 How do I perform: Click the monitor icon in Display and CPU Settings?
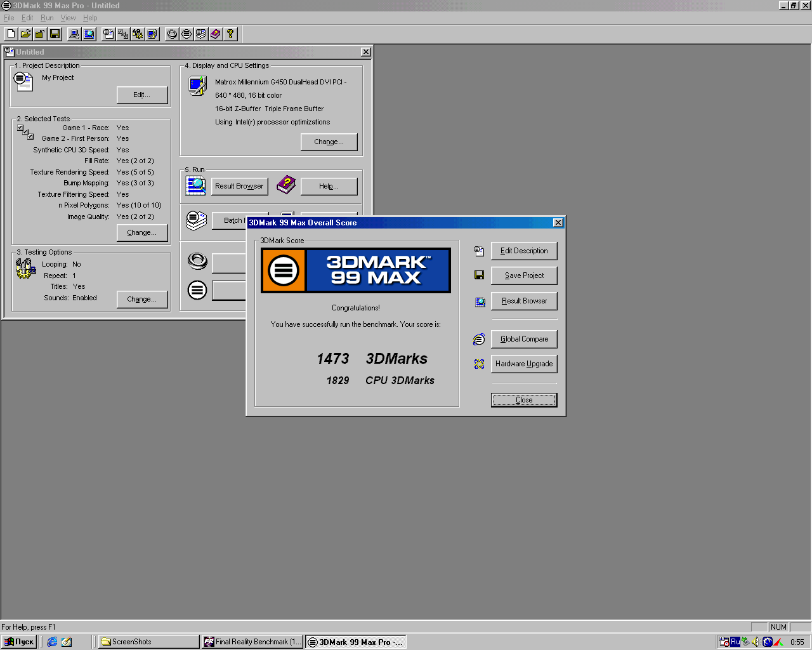point(197,84)
